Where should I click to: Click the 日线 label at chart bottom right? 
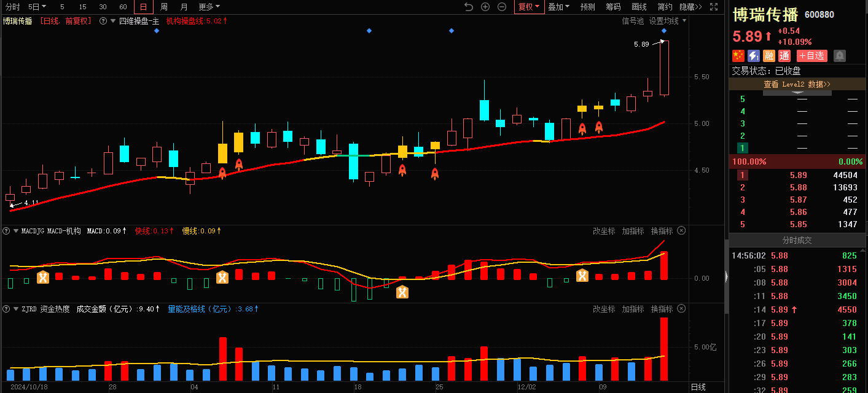click(698, 387)
